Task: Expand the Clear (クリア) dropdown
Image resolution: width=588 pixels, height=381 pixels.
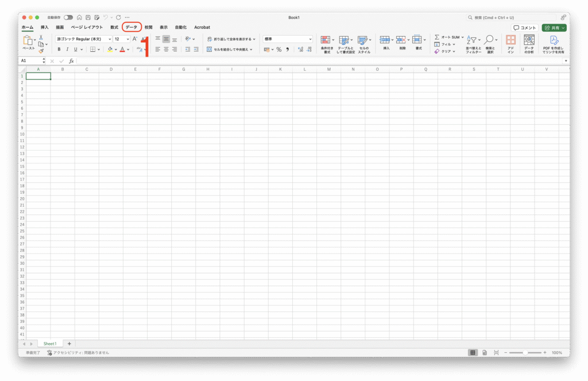Action: 454,51
